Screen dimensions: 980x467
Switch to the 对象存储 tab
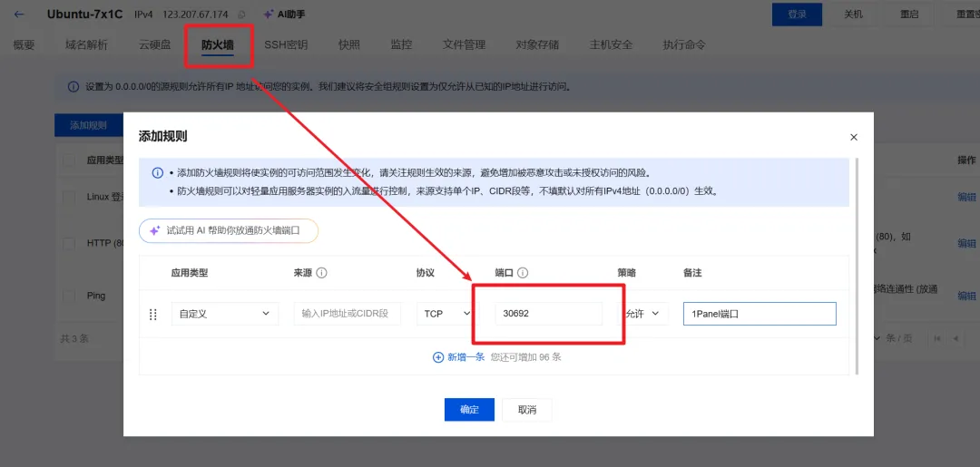[x=537, y=45]
